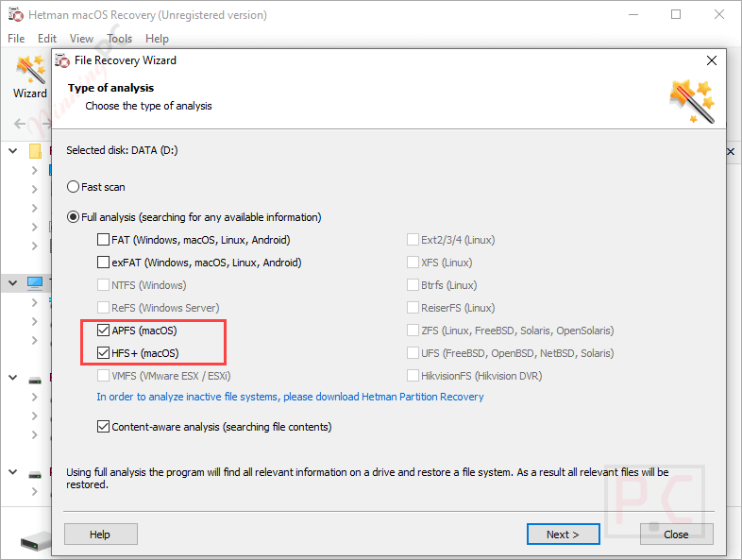
Task: Open the File menu
Action: [16, 39]
